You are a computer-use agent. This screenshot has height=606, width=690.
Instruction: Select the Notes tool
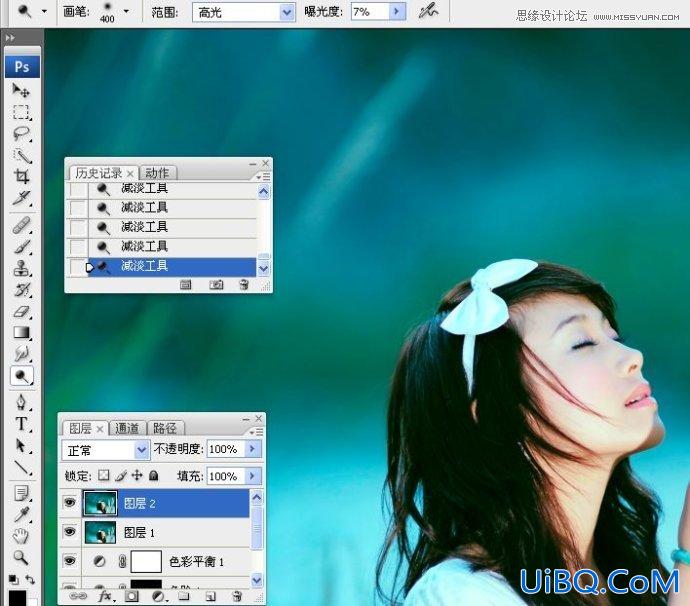[x=21, y=493]
